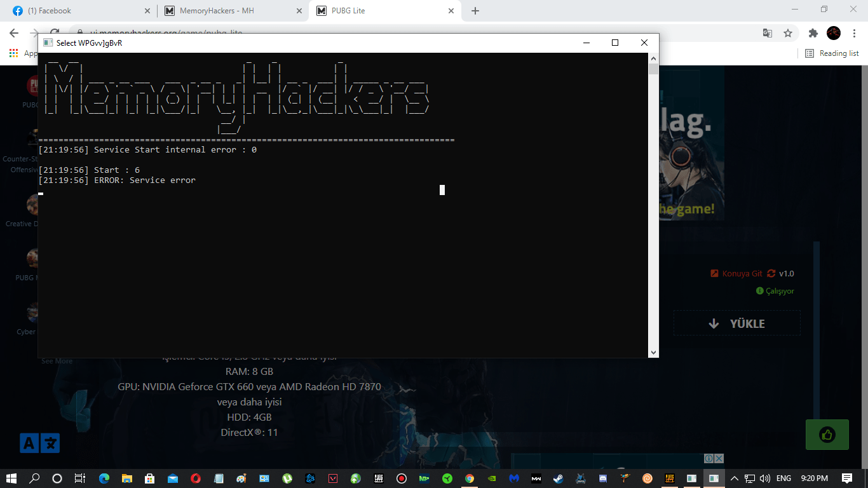
Task: Switch to the MemoryHackers - MH tab
Action: (x=233, y=11)
